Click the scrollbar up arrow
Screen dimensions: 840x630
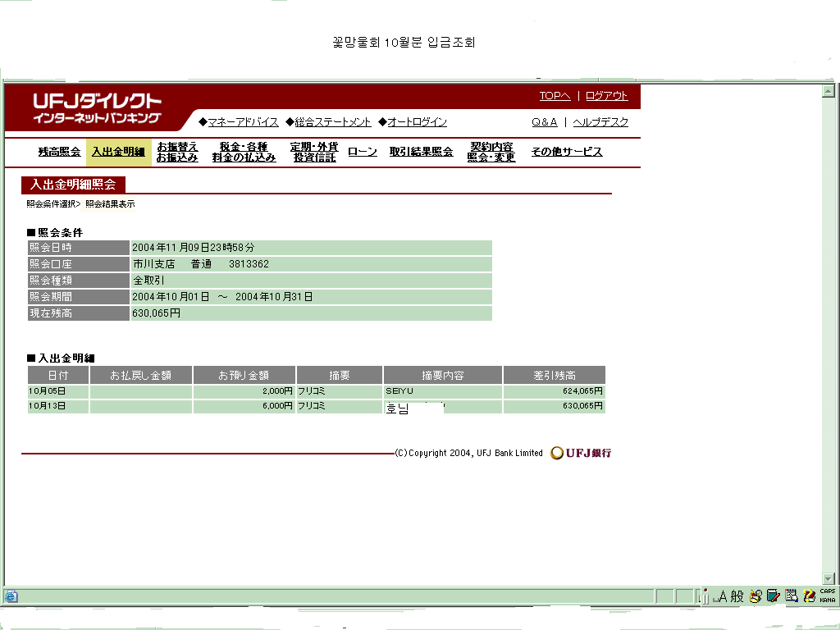(829, 90)
